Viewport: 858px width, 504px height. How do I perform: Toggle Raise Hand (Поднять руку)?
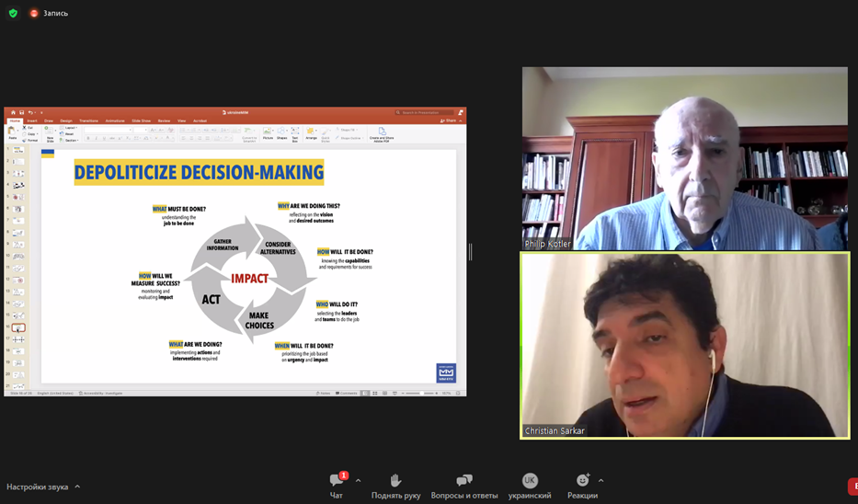[x=395, y=481]
